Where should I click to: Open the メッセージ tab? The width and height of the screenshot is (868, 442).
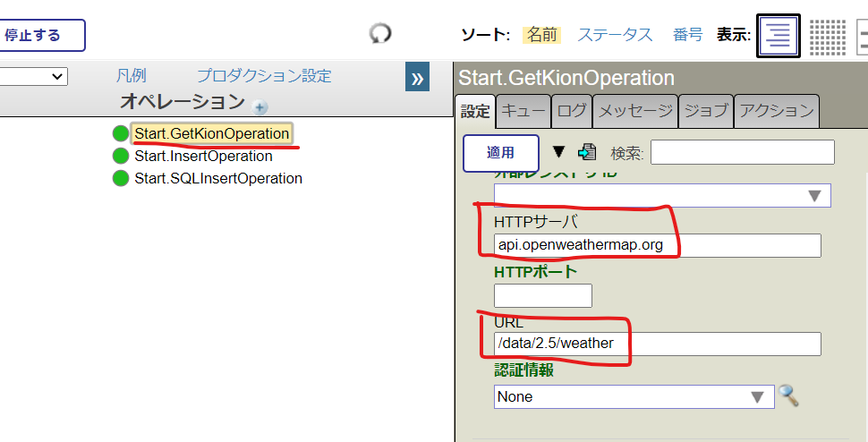click(634, 111)
